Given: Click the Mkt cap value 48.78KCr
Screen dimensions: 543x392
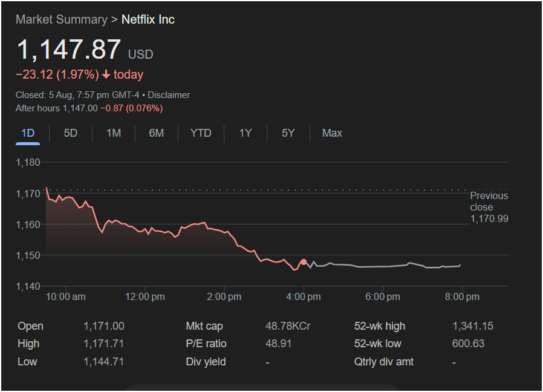Looking at the screenshot, I should point(288,326).
